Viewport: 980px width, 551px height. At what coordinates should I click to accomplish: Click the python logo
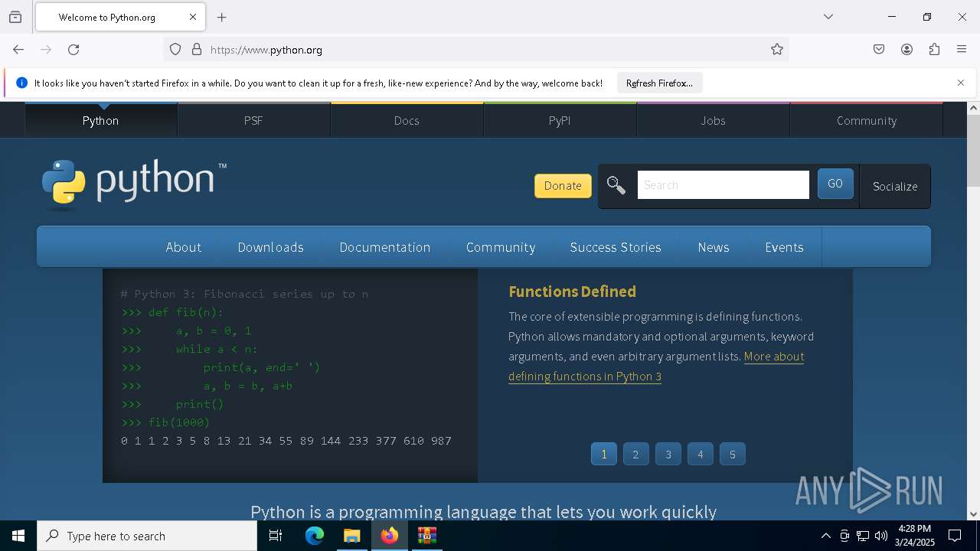(134, 184)
